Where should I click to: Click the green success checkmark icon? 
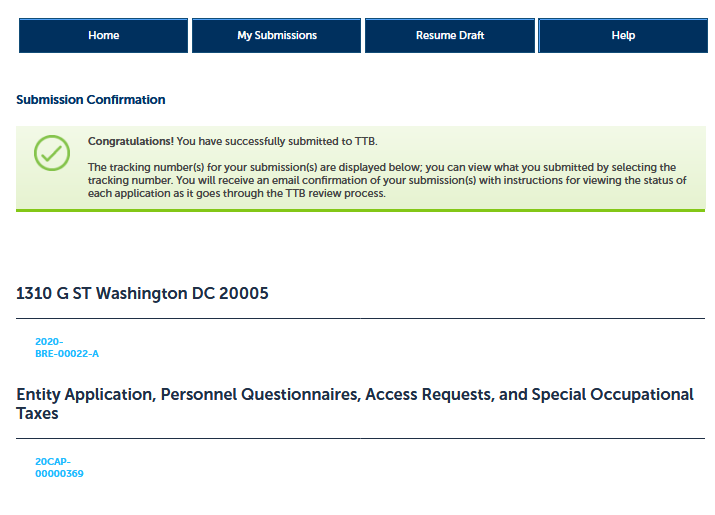[x=52, y=153]
